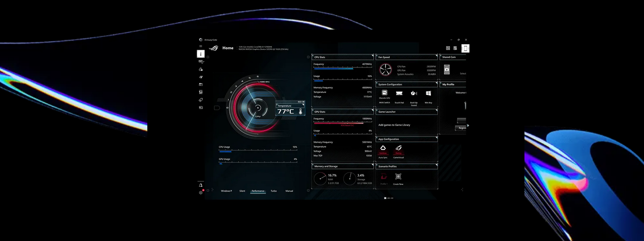Select the Manual operating mode
This screenshot has width=644, height=241.
pos(289,191)
